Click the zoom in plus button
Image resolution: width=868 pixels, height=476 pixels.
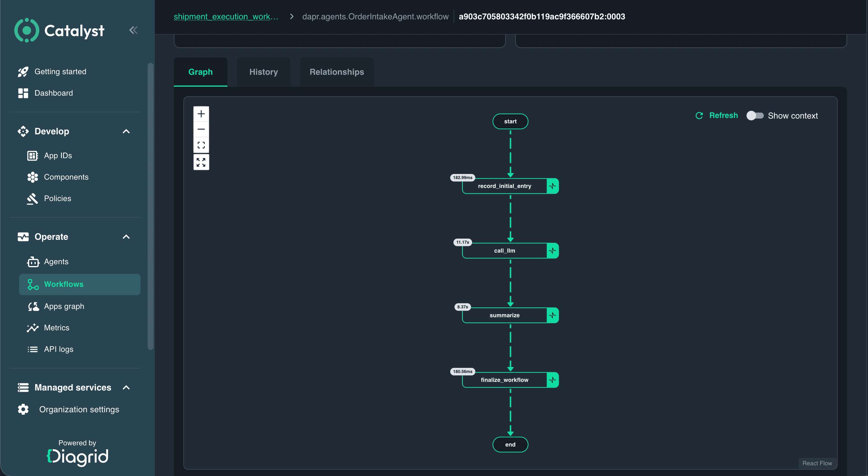click(201, 114)
